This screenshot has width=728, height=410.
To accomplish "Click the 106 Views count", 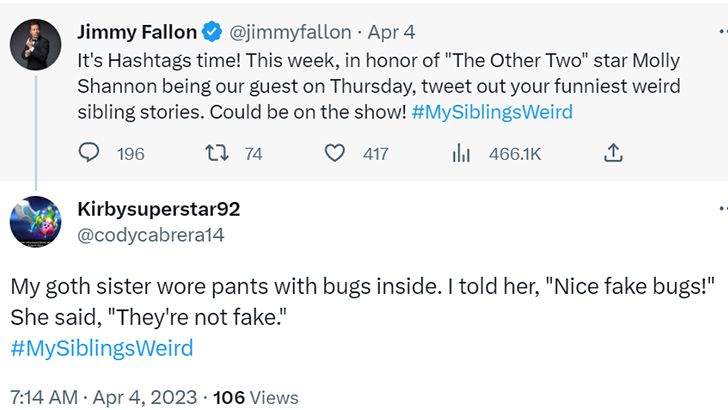I will pos(256,397).
